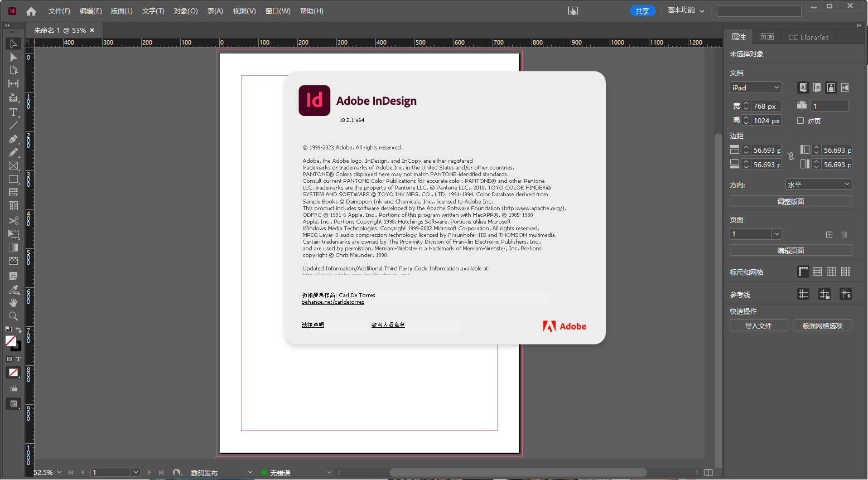This screenshot has height=480, width=868.
Task: Toggle smart guides button
Action: [x=846, y=294]
